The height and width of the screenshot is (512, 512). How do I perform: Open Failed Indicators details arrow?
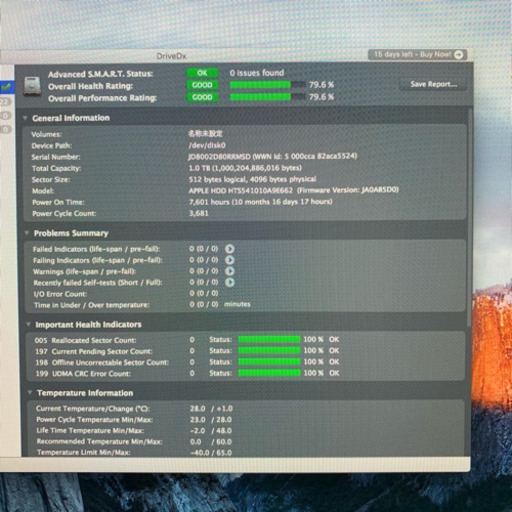[x=230, y=249]
